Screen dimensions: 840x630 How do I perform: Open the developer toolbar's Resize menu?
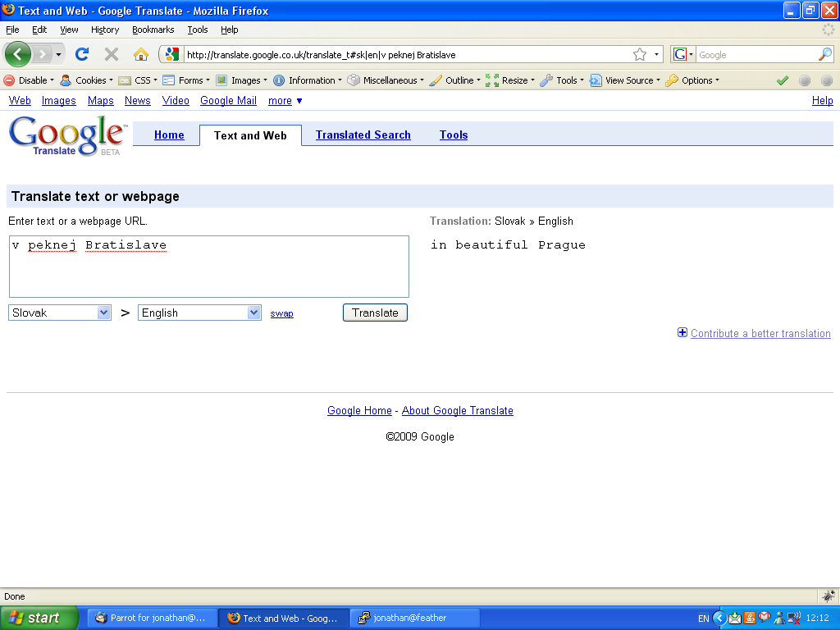pos(510,80)
